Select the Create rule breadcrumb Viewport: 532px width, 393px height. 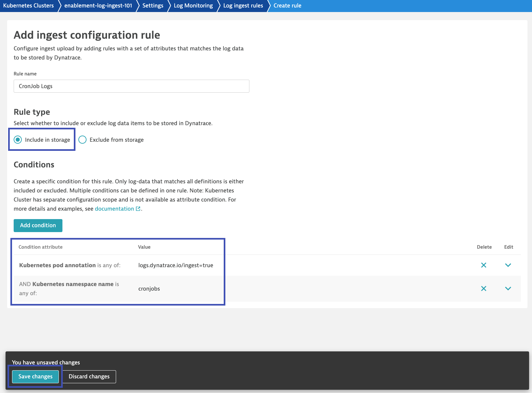pyautogui.click(x=287, y=6)
